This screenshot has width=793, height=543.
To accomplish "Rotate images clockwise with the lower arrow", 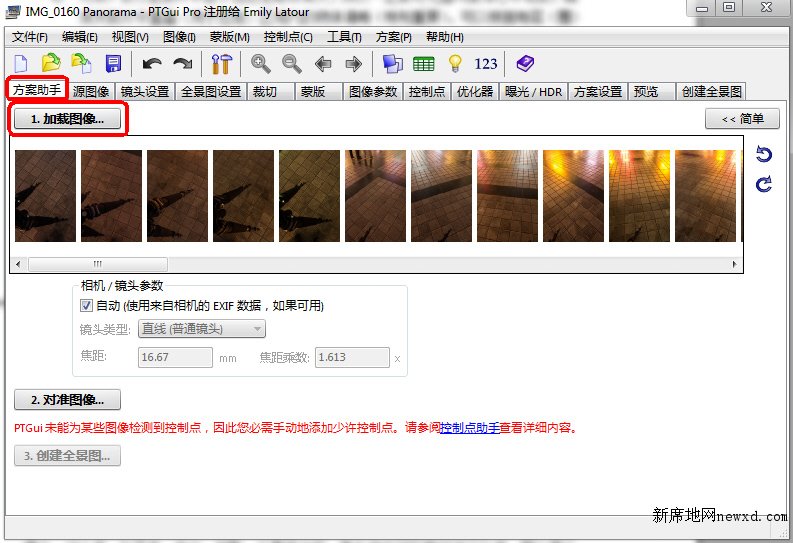I will [764, 184].
